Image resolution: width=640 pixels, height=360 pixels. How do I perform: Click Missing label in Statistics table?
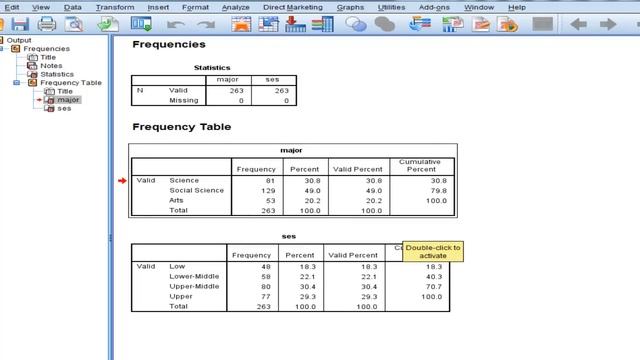[x=184, y=100]
